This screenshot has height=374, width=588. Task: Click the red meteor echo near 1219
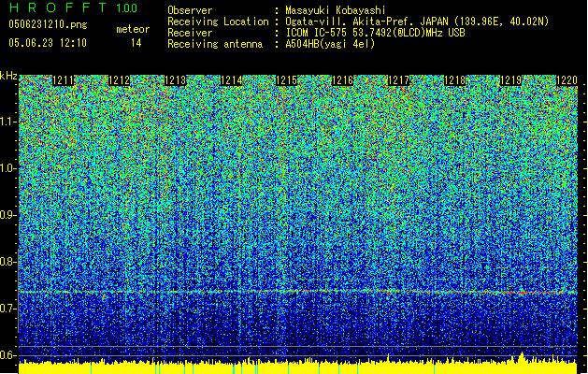(522, 292)
